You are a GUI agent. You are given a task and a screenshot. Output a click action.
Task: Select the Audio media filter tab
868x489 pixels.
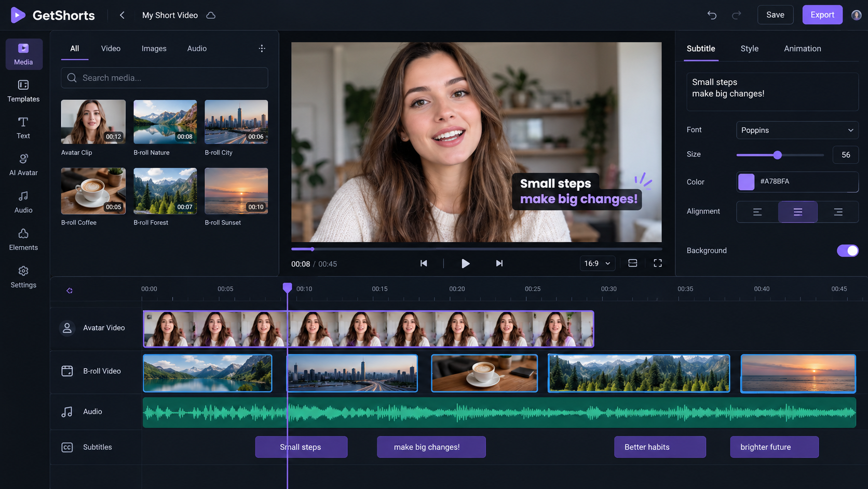197,48
